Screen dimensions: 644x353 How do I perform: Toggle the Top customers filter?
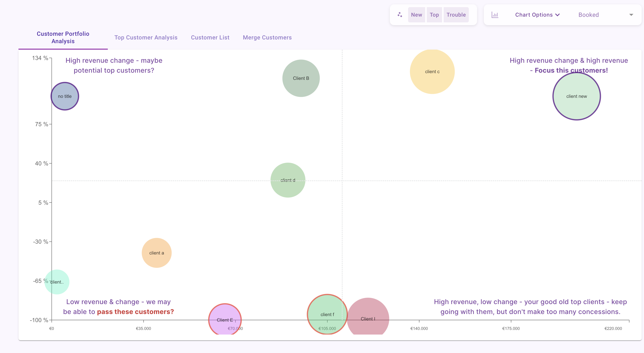pos(434,15)
